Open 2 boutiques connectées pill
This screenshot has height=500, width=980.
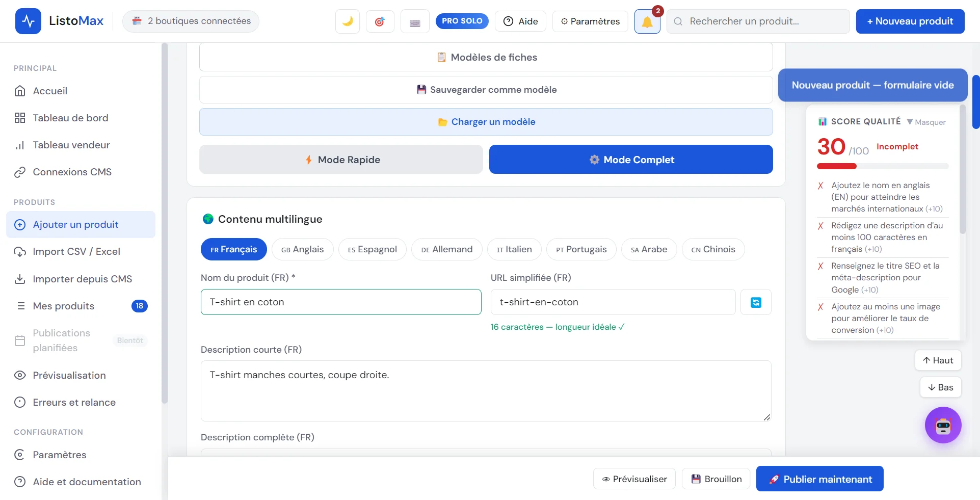point(191,21)
